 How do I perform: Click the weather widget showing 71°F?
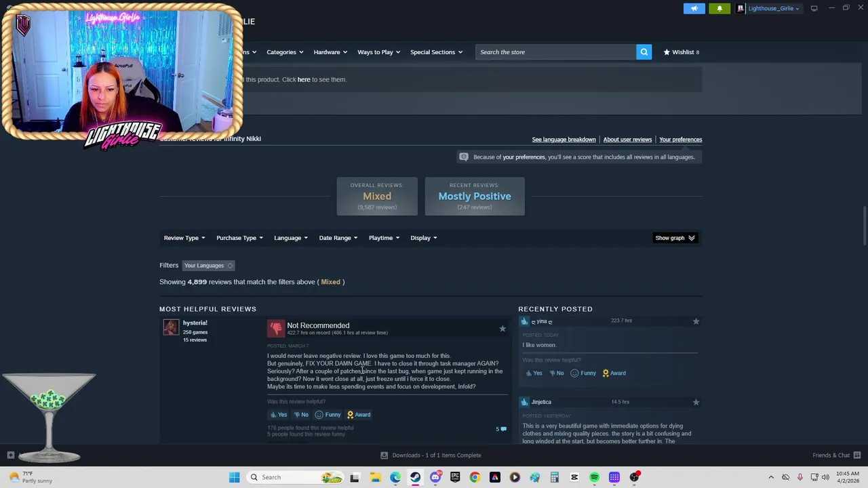[x=30, y=477]
